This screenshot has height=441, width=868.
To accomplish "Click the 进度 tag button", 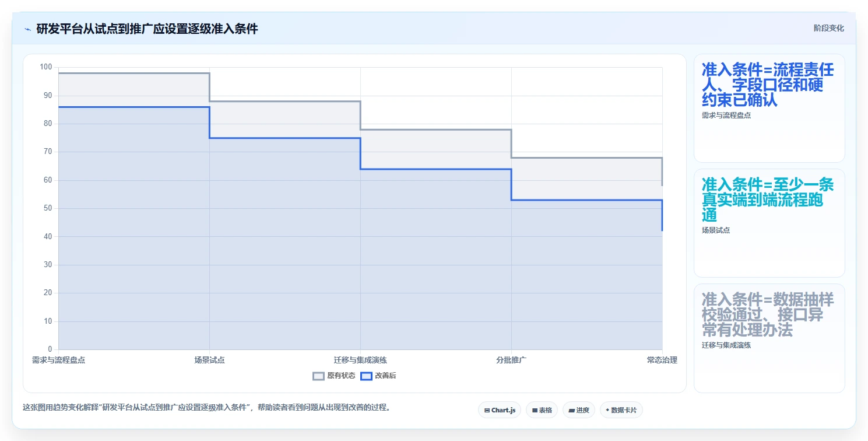I will point(578,410).
